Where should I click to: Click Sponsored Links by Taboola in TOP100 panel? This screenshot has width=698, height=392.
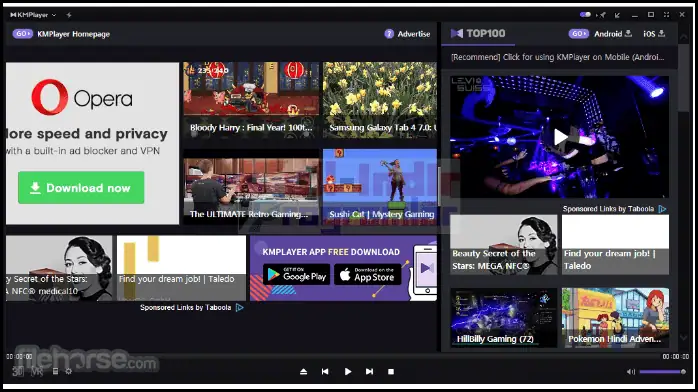tap(608, 209)
